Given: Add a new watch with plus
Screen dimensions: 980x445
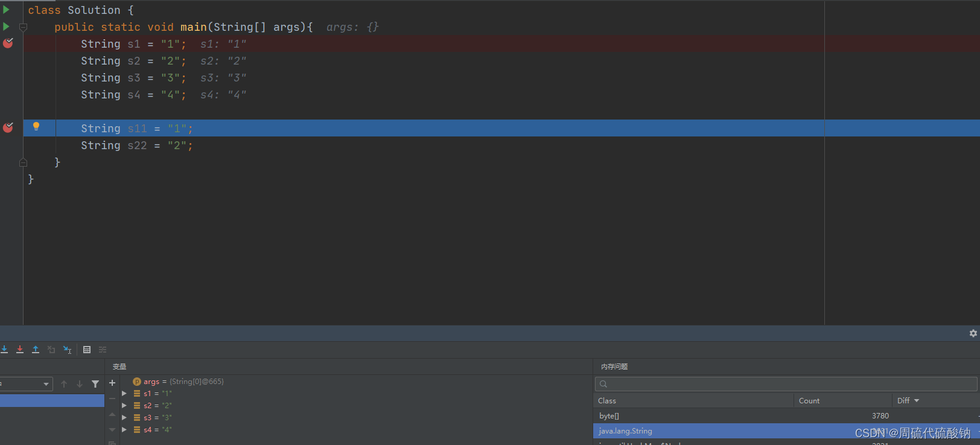Looking at the screenshot, I should pos(112,383).
